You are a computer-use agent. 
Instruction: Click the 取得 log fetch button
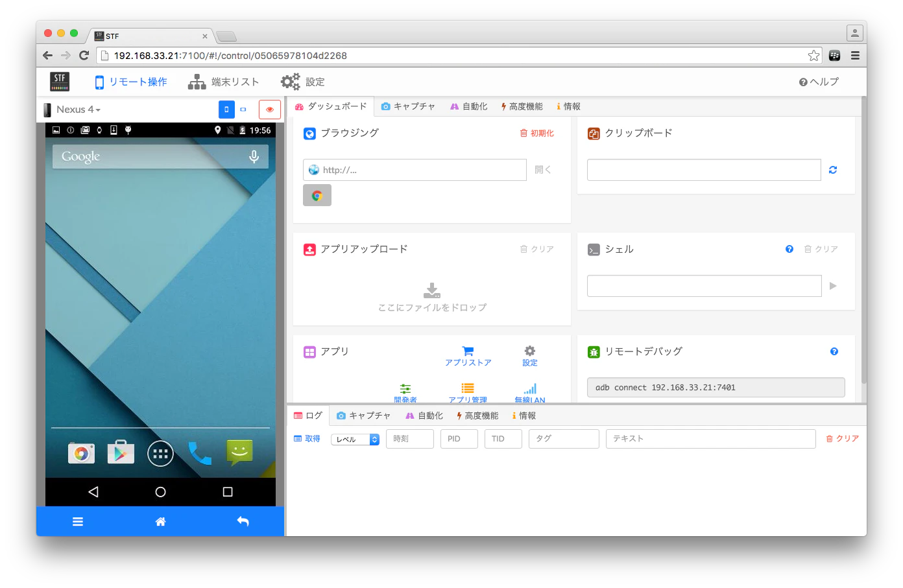click(x=307, y=439)
